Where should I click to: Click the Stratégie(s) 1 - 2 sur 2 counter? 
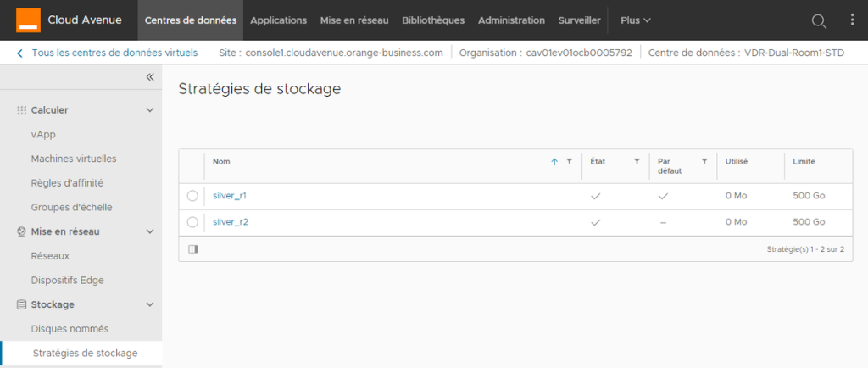coord(805,249)
